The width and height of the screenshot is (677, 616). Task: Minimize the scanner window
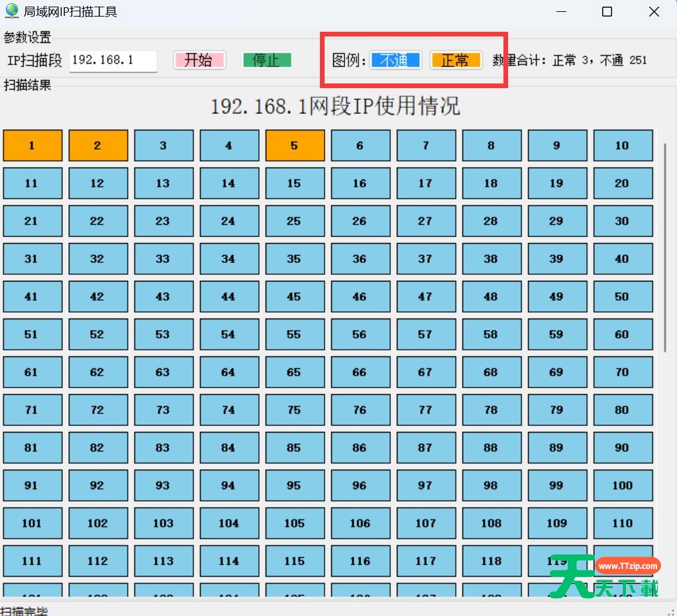click(562, 12)
